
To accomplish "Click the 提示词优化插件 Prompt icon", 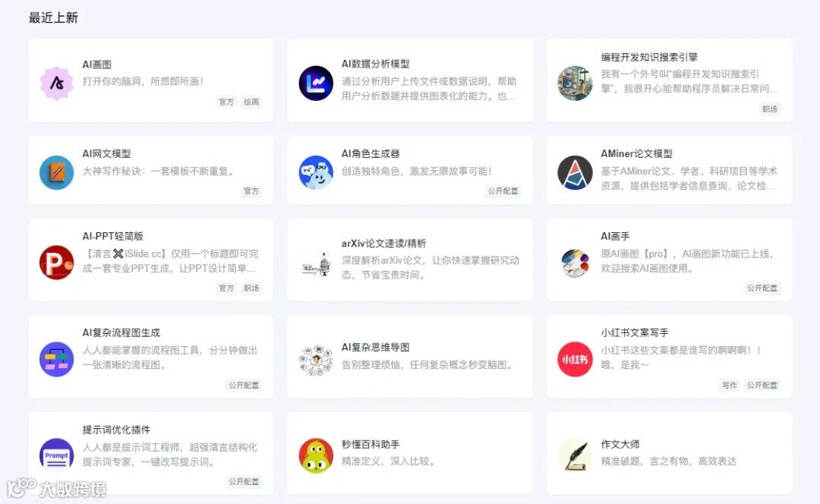I will tap(56, 454).
